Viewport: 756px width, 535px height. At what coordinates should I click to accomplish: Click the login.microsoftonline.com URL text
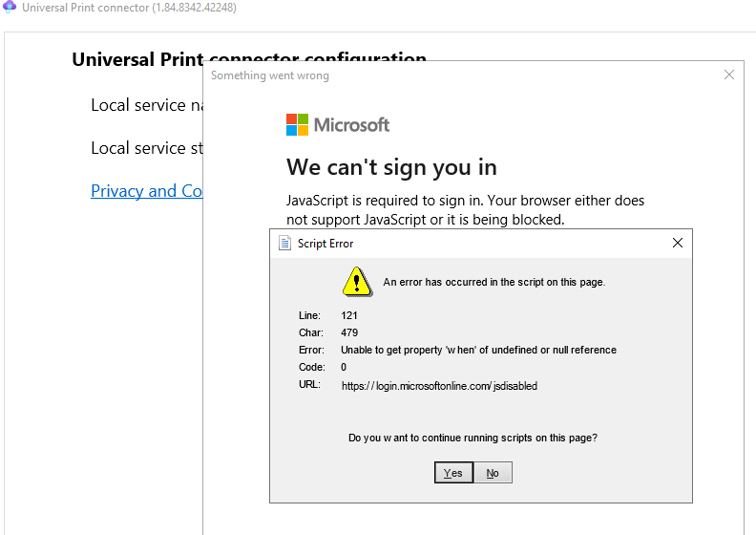pos(439,386)
